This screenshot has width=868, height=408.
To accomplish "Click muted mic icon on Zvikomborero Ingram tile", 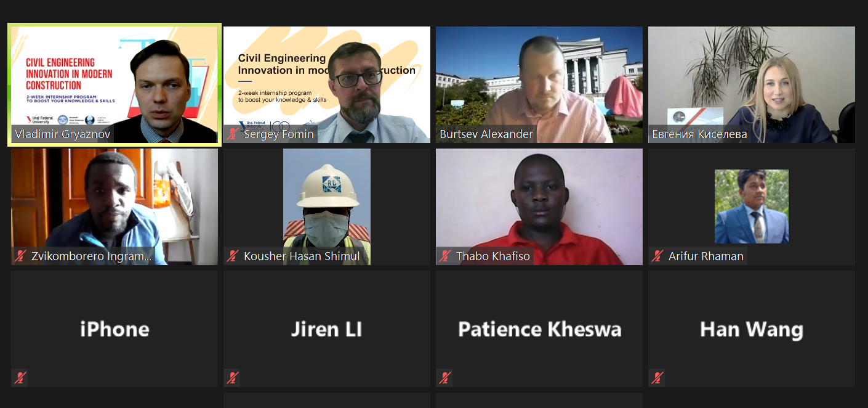I will pyautogui.click(x=20, y=256).
